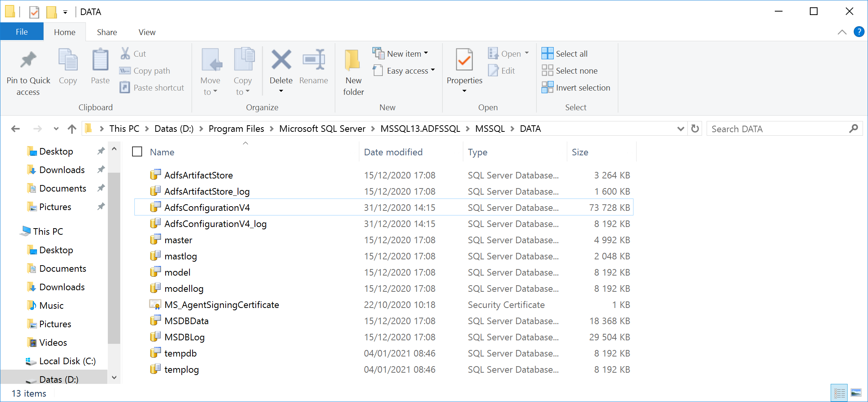Switch to the View ribbon tab
This screenshot has height=402, width=868.
[147, 32]
